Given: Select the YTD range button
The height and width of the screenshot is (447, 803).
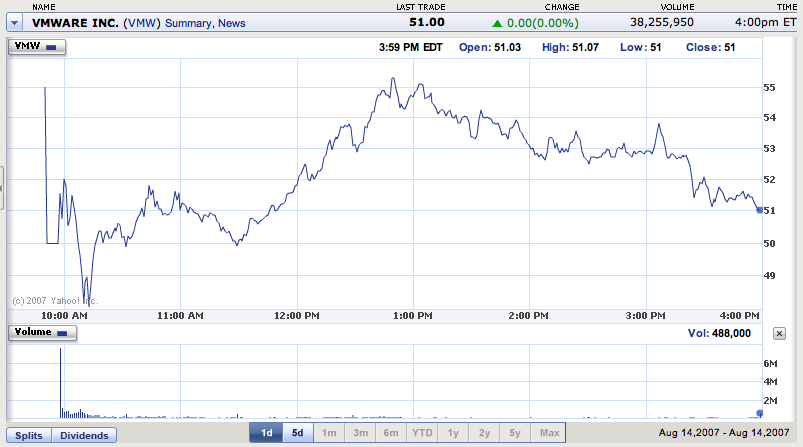Looking at the screenshot, I should [421, 433].
